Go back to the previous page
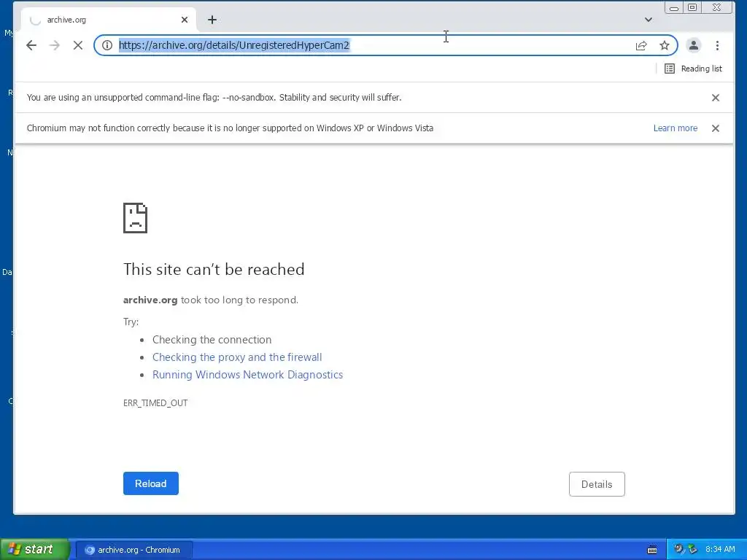747x560 pixels. pyautogui.click(x=31, y=45)
